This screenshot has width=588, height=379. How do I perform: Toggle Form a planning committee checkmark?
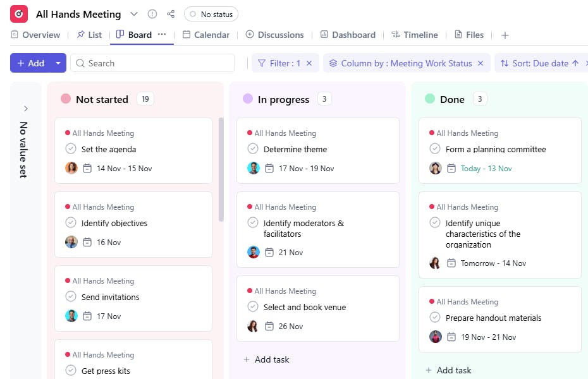[x=434, y=148]
